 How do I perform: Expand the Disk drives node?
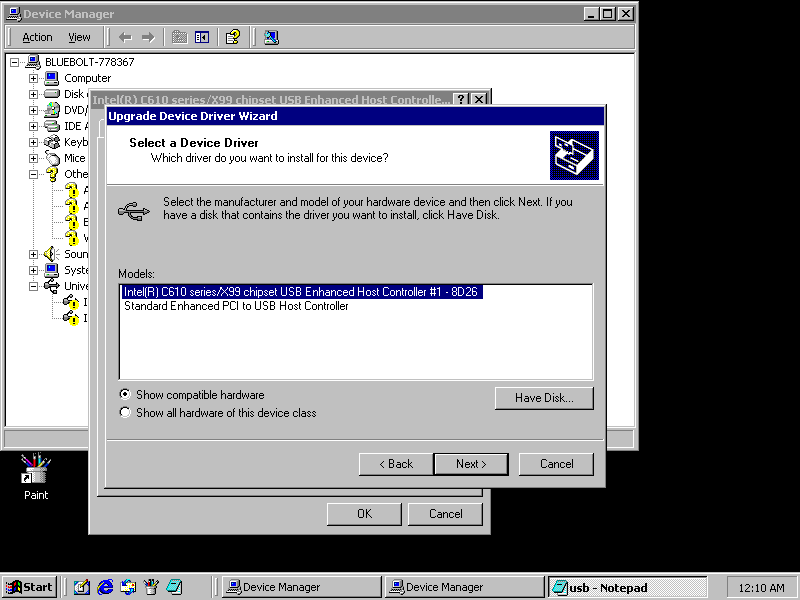pyautogui.click(x=33, y=94)
